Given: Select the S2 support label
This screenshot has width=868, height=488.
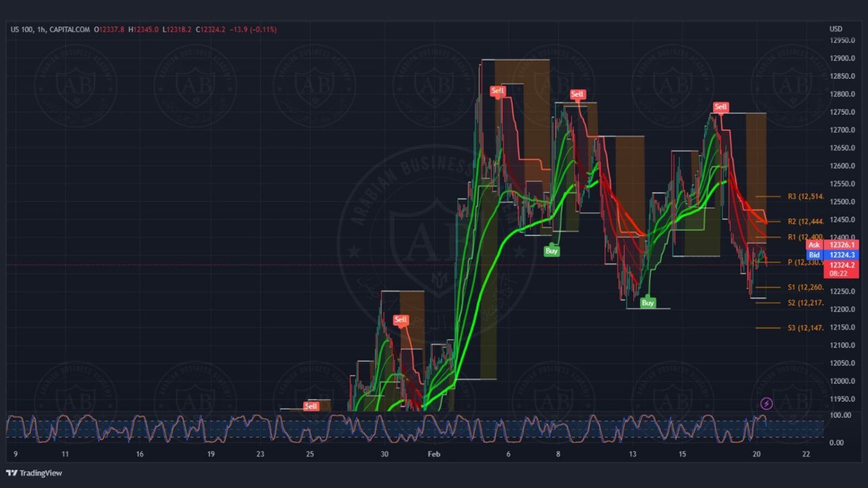Looking at the screenshot, I should 806,303.
